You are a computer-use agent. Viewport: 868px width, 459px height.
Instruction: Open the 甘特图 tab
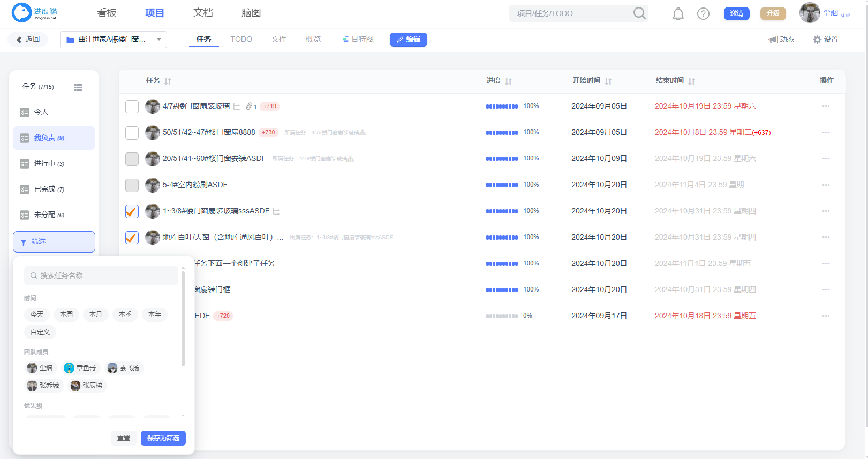click(x=358, y=39)
